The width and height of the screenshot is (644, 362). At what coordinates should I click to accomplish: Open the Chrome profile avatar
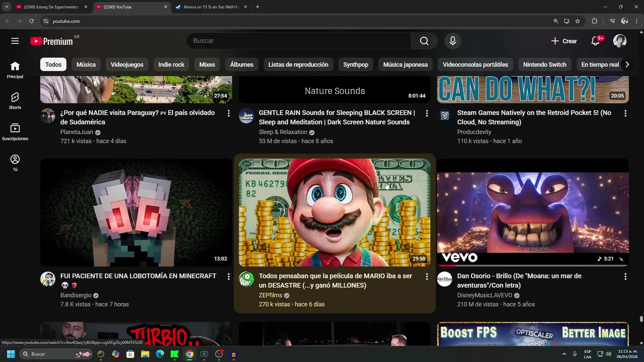624,21
